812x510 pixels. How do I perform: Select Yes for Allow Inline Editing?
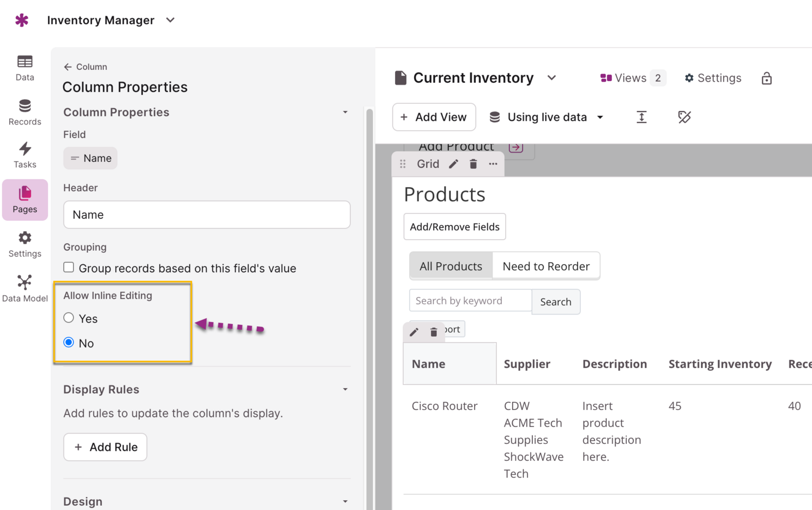pyautogui.click(x=69, y=318)
